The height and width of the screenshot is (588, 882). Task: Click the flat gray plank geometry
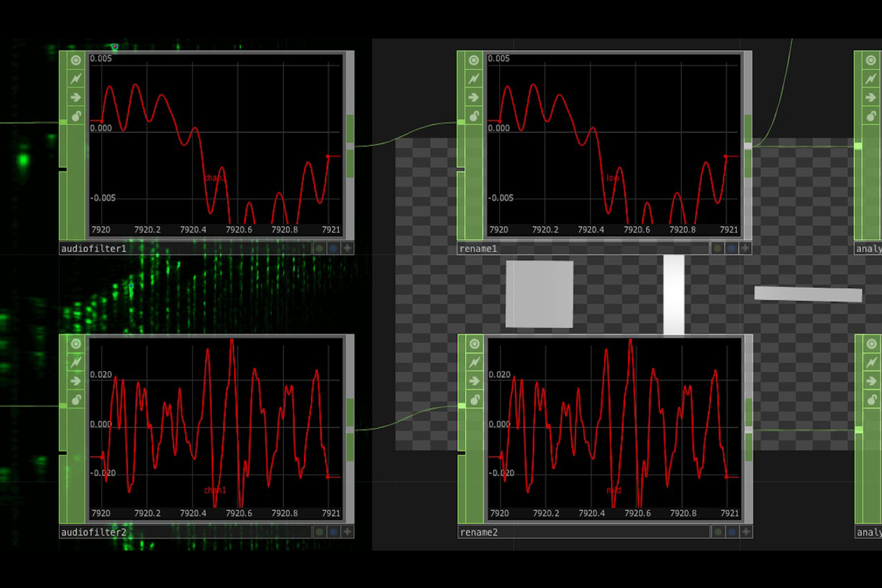(x=808, y=294)
